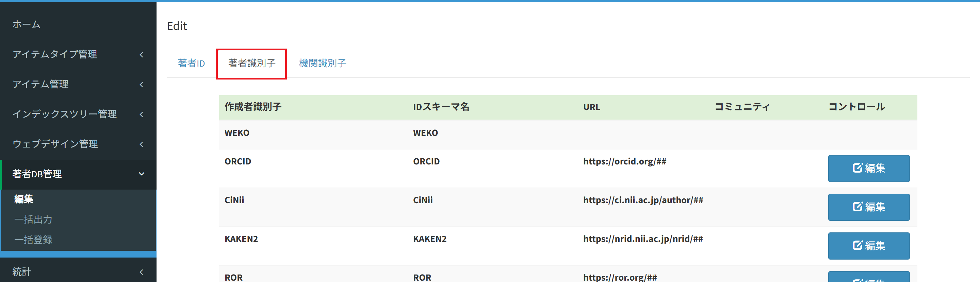Go to ホーム in the sidebar

26,24
